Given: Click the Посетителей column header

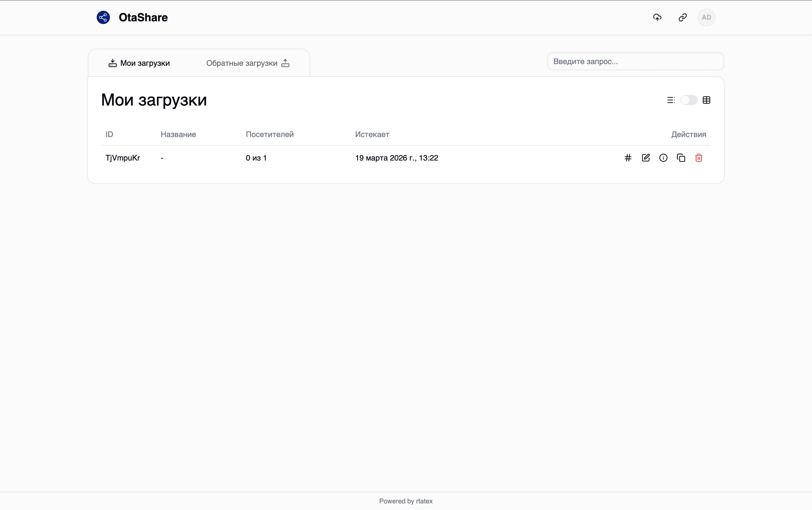Looking at the screenshot, I should click(270, 134).
